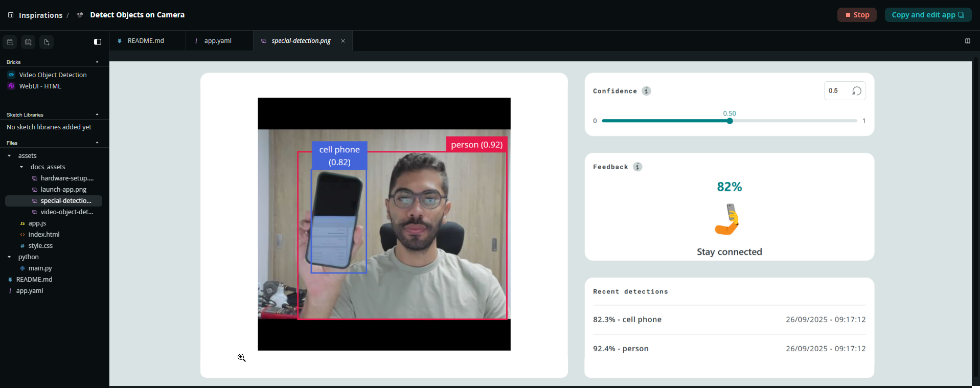Open style.css file
The image size is (980, 388).
40,245
